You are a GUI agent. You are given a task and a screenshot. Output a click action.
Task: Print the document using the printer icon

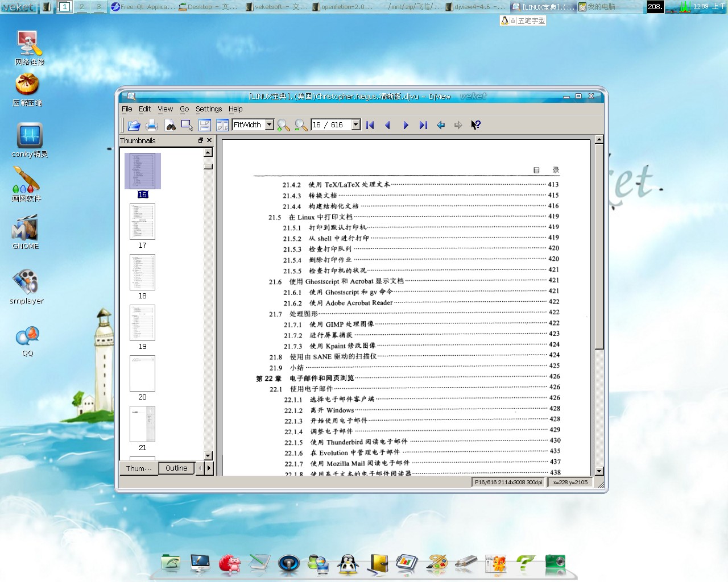(152, 125)
